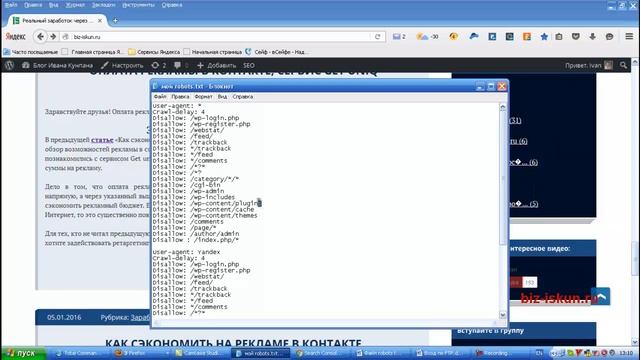This screenshot has width=640, height=360.
Task: Switch to Camtasia Studio in the taskbar
Action: tap(202, 353)
